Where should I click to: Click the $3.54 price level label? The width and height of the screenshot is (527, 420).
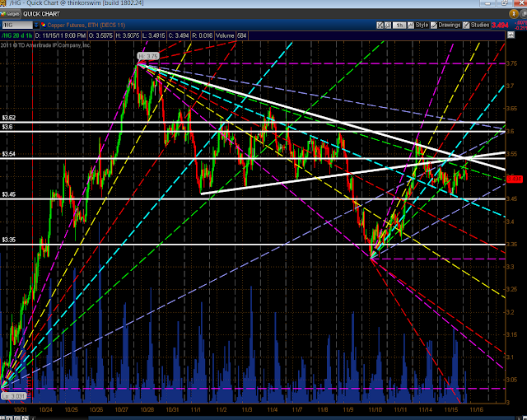pyautogui.click(x=9, y=154)
